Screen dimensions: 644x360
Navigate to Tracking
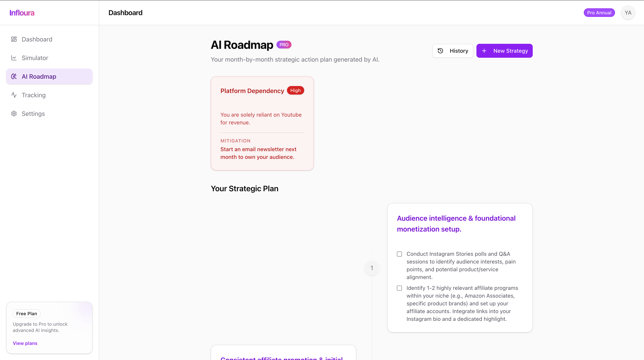(x=50, y=95)
